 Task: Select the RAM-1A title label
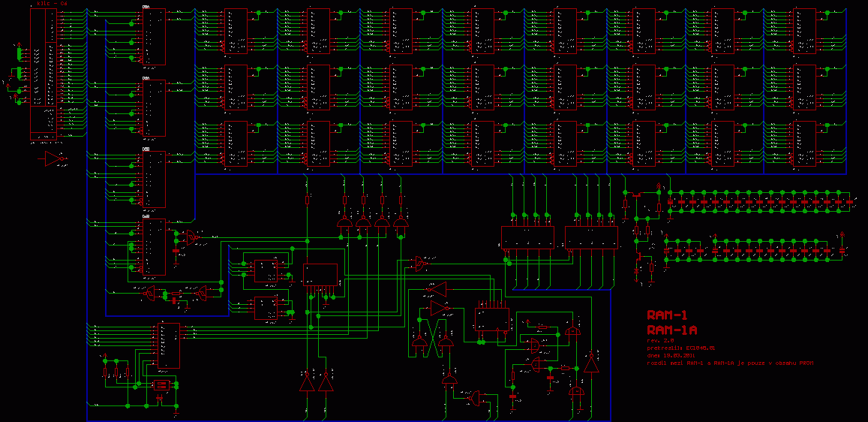coord(672,330)
